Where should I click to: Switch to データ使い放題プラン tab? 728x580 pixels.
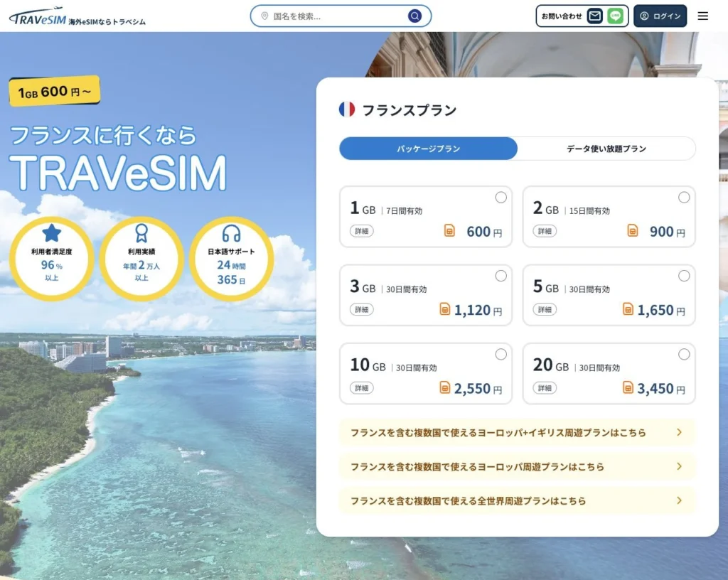(606, 149)
